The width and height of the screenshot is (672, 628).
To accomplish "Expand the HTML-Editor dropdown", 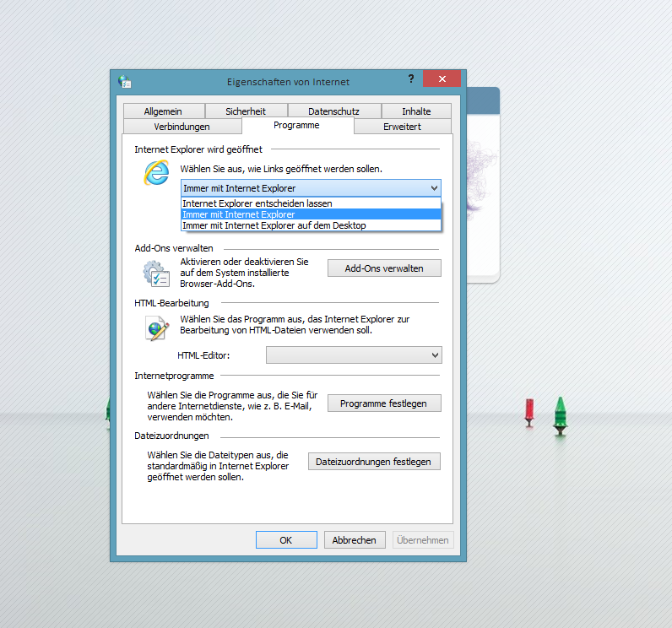I will pyautogui.click(x=354, y=355).
